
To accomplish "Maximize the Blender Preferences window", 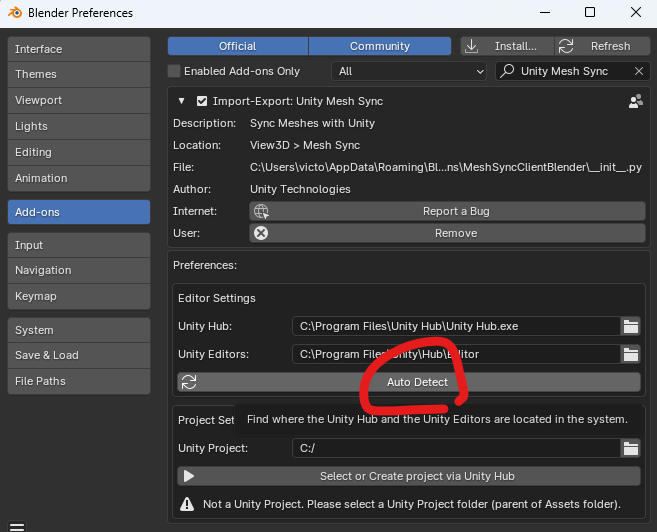I will pos(590,13).
